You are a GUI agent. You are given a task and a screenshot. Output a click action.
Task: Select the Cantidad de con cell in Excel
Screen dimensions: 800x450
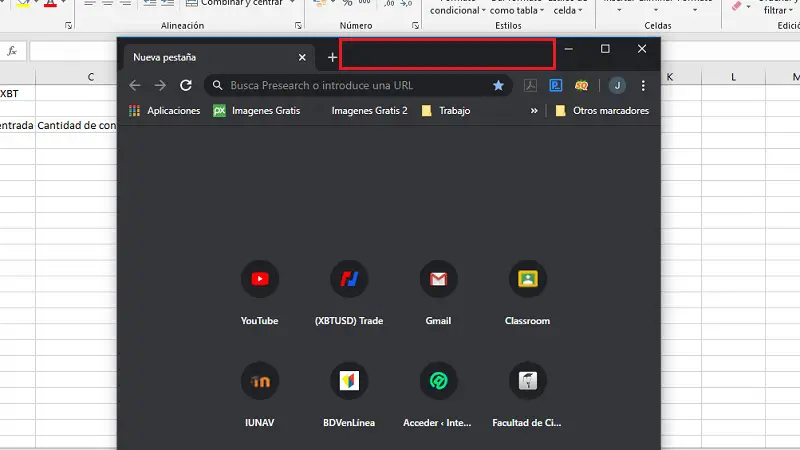tap(77, 125)
